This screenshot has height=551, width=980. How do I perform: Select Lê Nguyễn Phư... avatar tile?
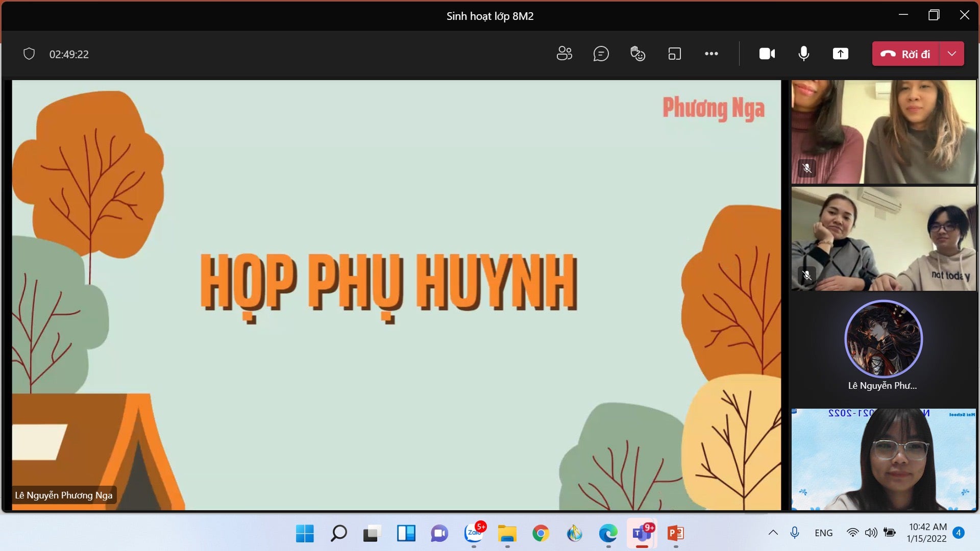point(883,339)
